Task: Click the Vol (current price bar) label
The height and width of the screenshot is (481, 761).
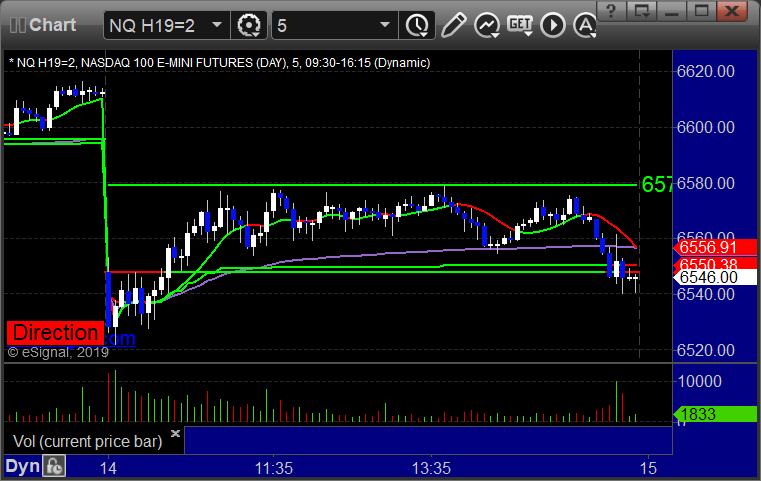Action: click(87, 442)
